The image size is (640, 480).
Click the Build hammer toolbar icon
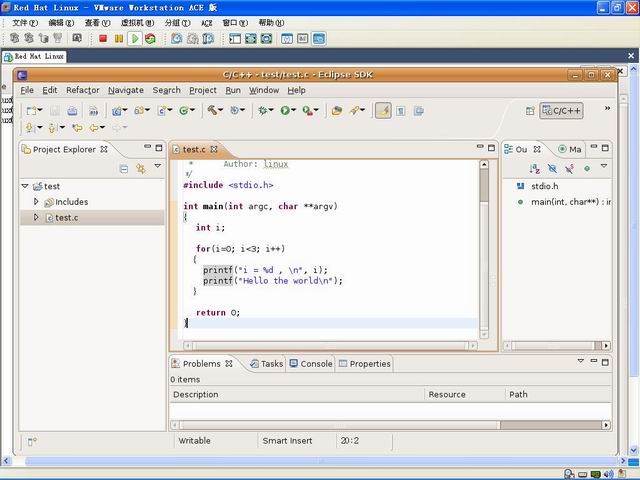click(212, 110)
